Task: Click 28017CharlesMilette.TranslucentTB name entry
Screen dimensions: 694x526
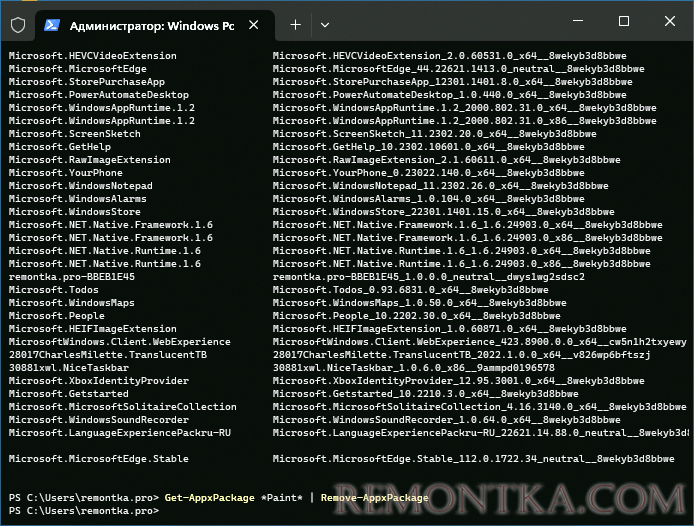Action: click(x=108, y=355)
